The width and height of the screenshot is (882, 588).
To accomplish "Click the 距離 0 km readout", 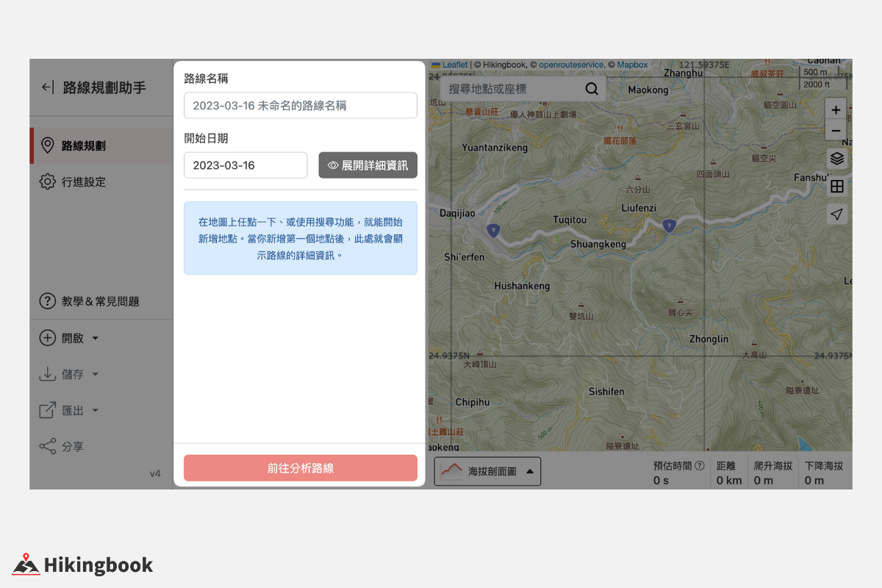I will (x=729, y=473).
